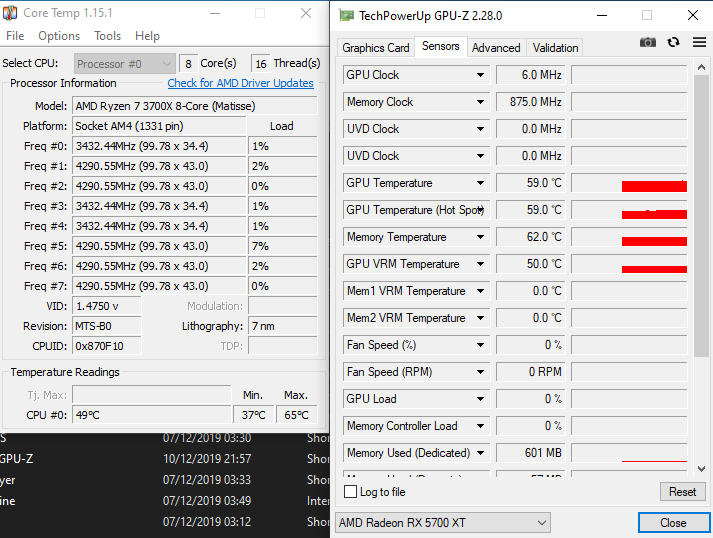Open the Mem1 VRM Temperature dropdown
Viewport: 713px width, 538px height.
[x=480, y=291]
